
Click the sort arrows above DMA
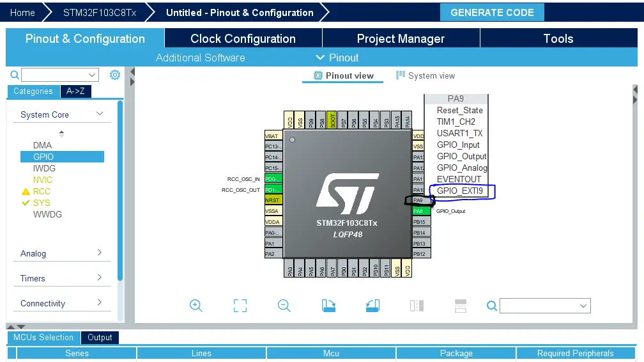[61, 133]
